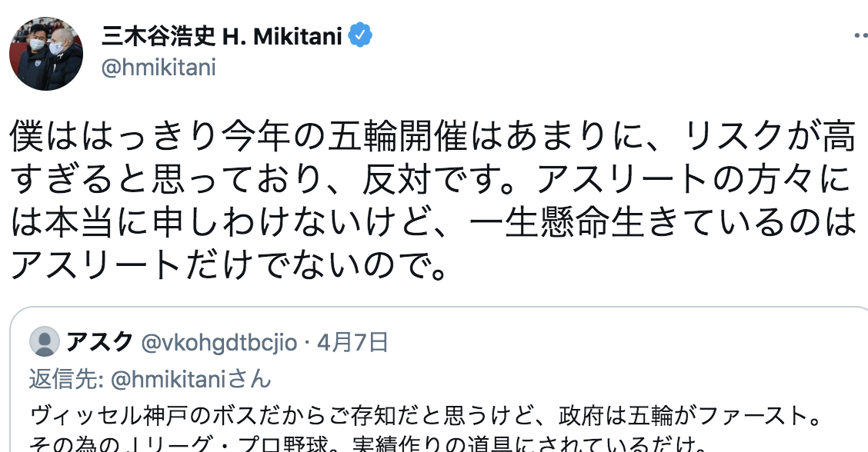Image resolution: width=868 pixels, height=452 pixels.
Task: Click the 返信先 label in the quoted tweet
Action: click(66, 380)
